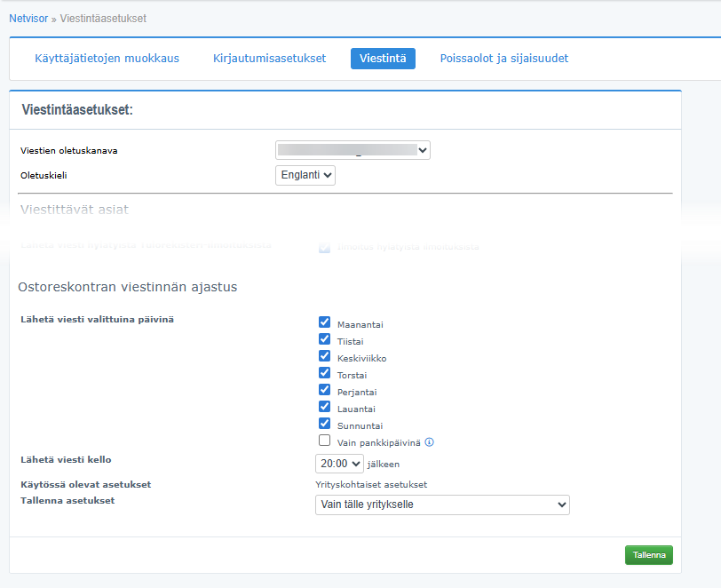Uncheck the Tiistai checkbox
This screenshot has height=588, width=721.
tap(325, 339)
